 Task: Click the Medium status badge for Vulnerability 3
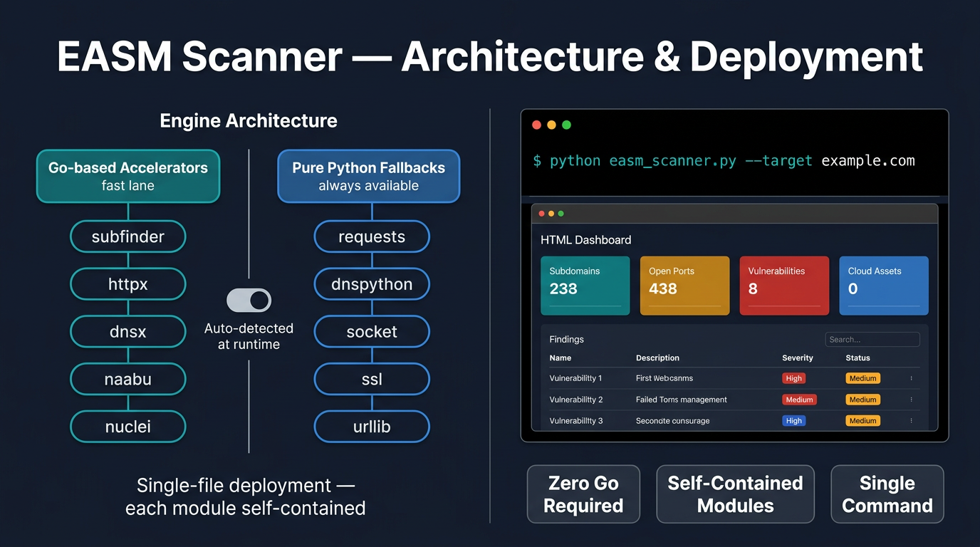862,421
